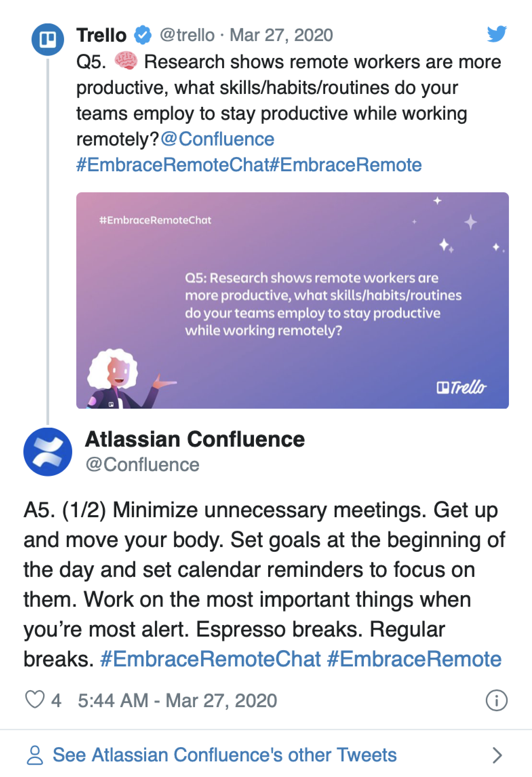The height and width of the screenshot is (777, 532).
Task: Like the tweet with heart icon
Action: point(35,699)
